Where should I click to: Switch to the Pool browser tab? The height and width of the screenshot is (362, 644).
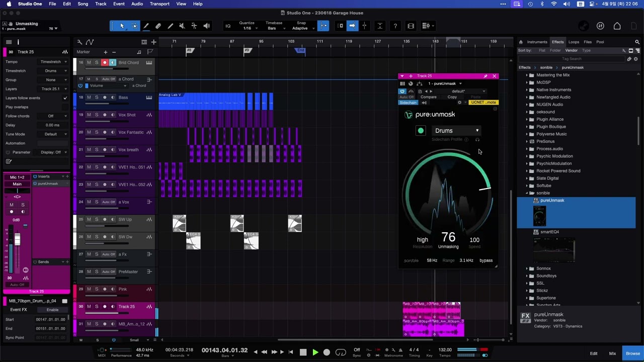click(x=600, y=42)
